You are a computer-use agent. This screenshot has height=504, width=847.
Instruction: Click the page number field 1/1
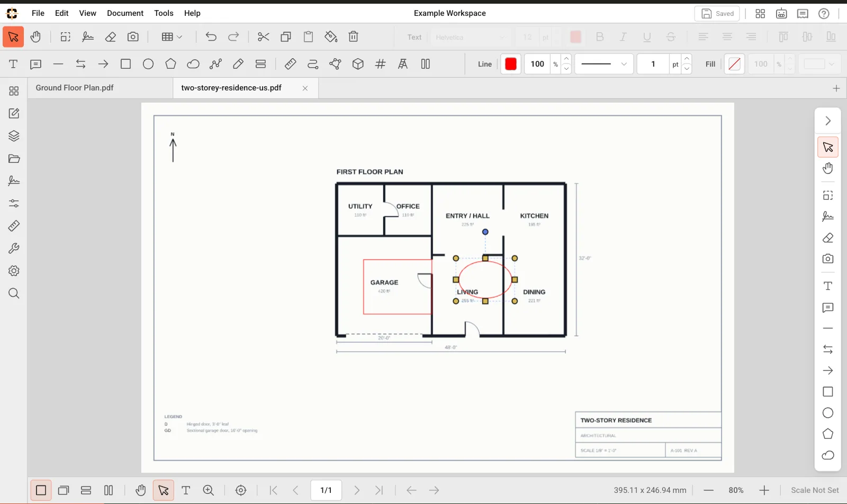326,490
